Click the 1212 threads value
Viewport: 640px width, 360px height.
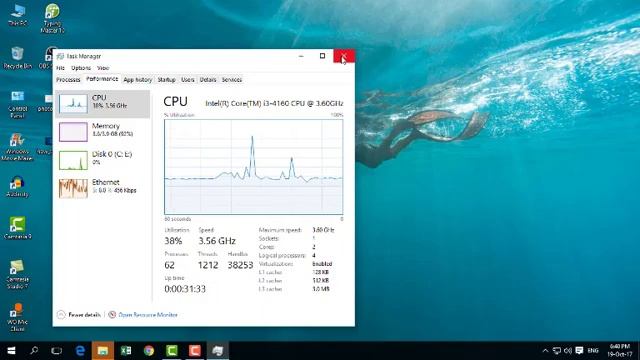[208, 265]
